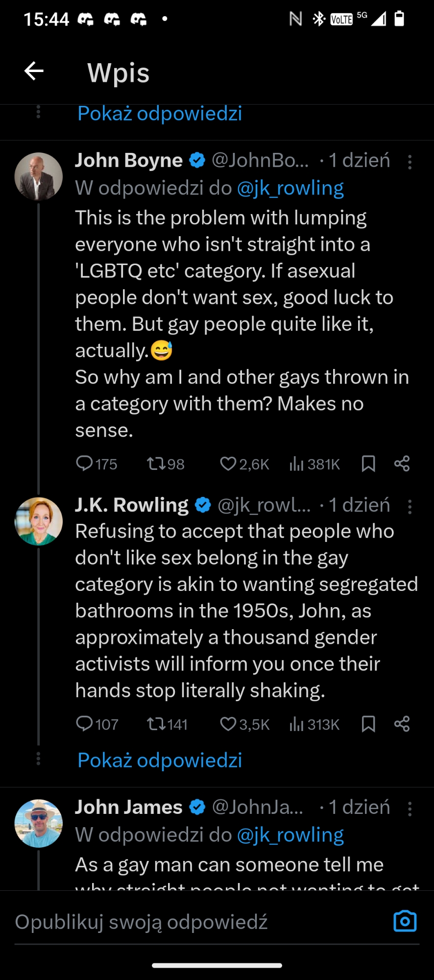Open reply comments on J.K. Rowling's post
This screenshot has width=434, height=980.
pyautogui.click(x=85, y=724)
